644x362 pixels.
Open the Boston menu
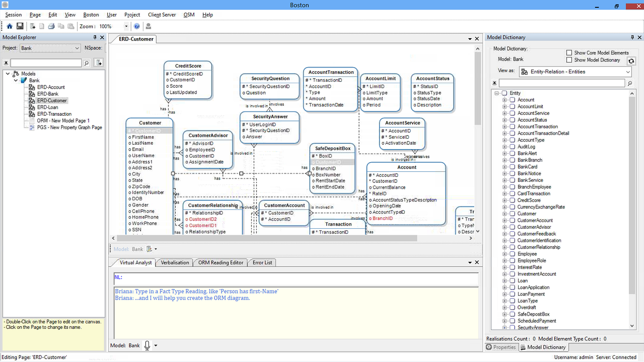pyautogui.click(x=91, y=15)
